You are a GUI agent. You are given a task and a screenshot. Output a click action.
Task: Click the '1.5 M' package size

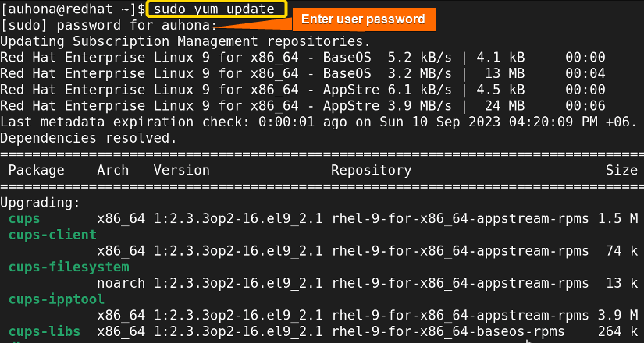[617, 219]
